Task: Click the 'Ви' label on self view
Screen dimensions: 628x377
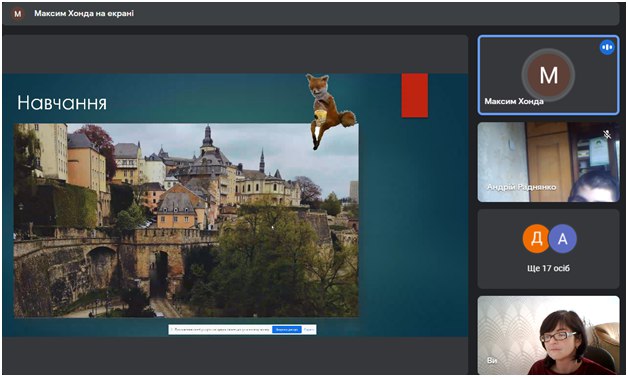Action: pyautogui.click(x=492, y=361)
